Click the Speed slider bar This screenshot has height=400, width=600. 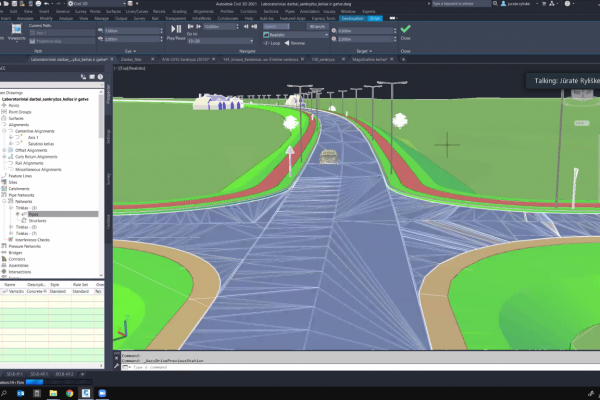click(x=276, y=26)
